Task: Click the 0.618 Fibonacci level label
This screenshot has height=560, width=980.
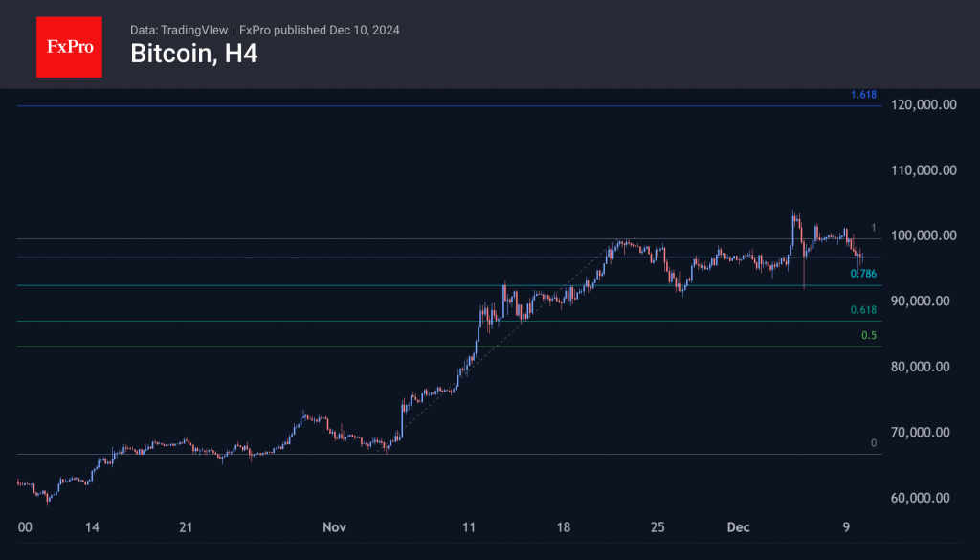Action: coord(864,310)
